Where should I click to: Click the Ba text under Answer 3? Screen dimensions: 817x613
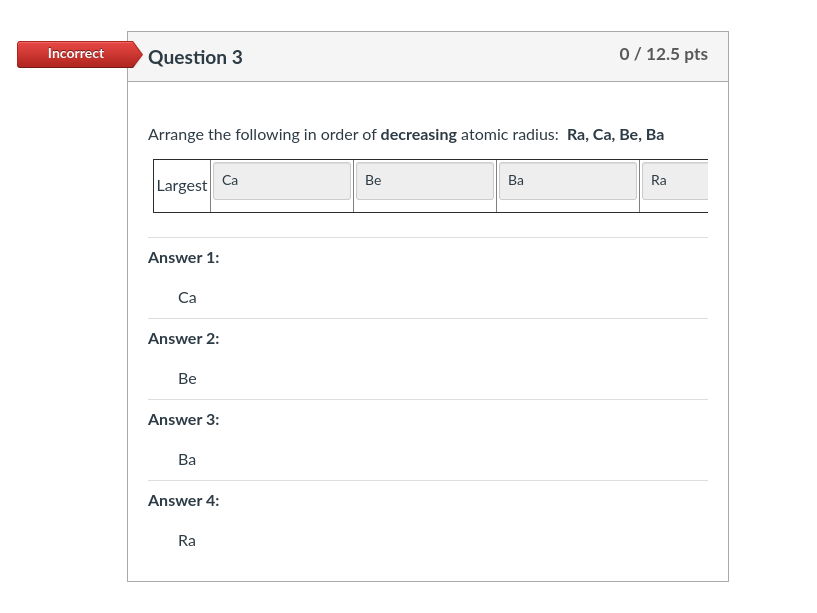pos(187,460)
